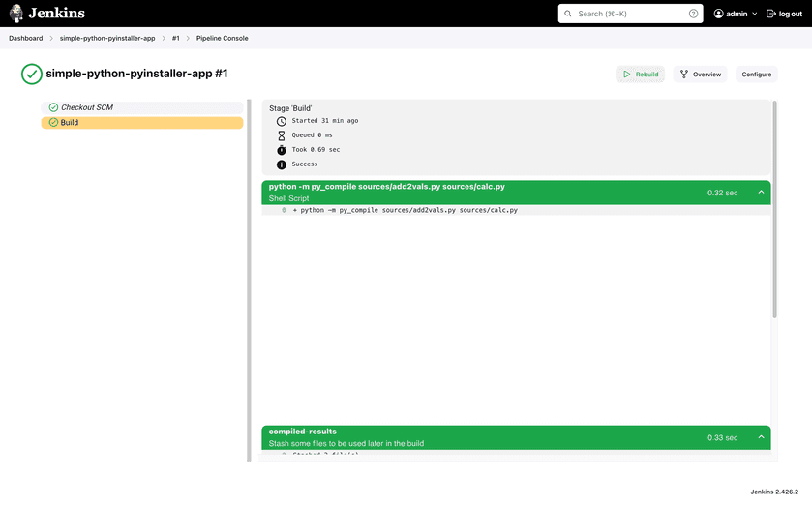Click the info icon beside Success status
The height and width of the screenshot is (507, 812).
pos(282,164)
